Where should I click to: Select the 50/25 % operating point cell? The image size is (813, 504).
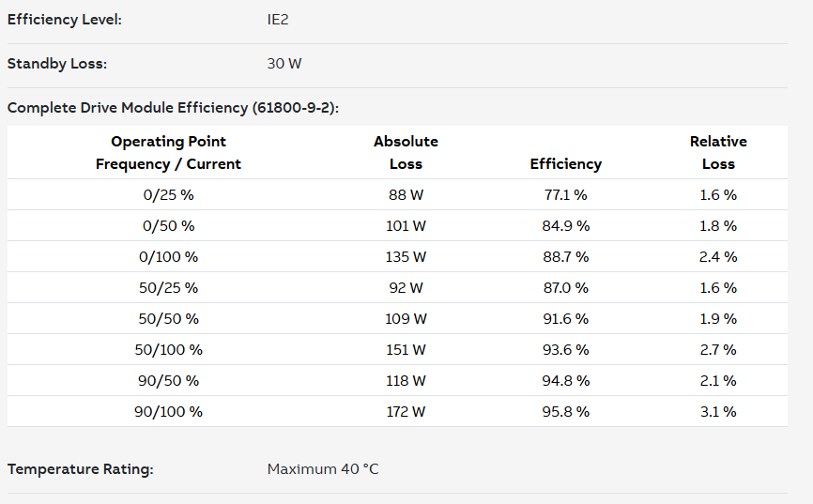(x=168, y=287)
